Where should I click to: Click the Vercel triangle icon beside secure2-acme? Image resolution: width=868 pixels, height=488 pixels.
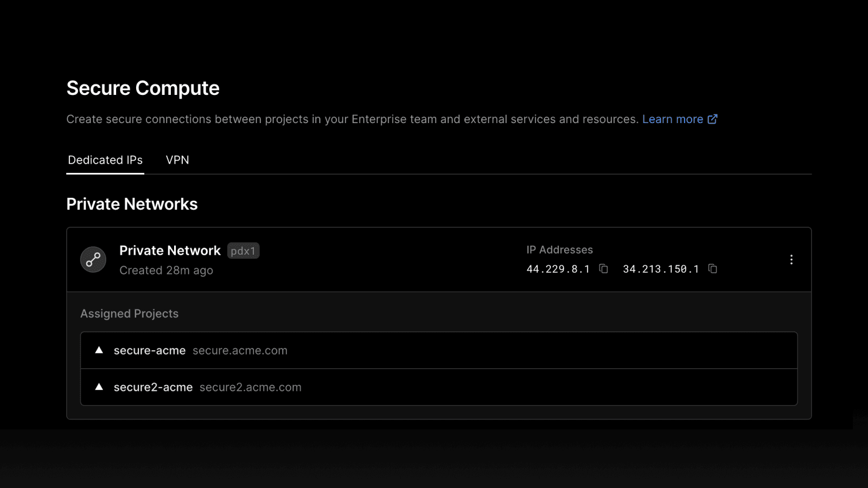pyautogui.click(x=99, y=387)
